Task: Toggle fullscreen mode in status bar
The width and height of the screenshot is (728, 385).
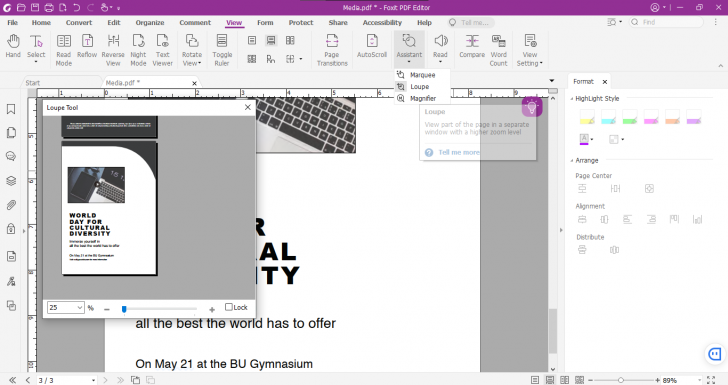Action: 711,380
